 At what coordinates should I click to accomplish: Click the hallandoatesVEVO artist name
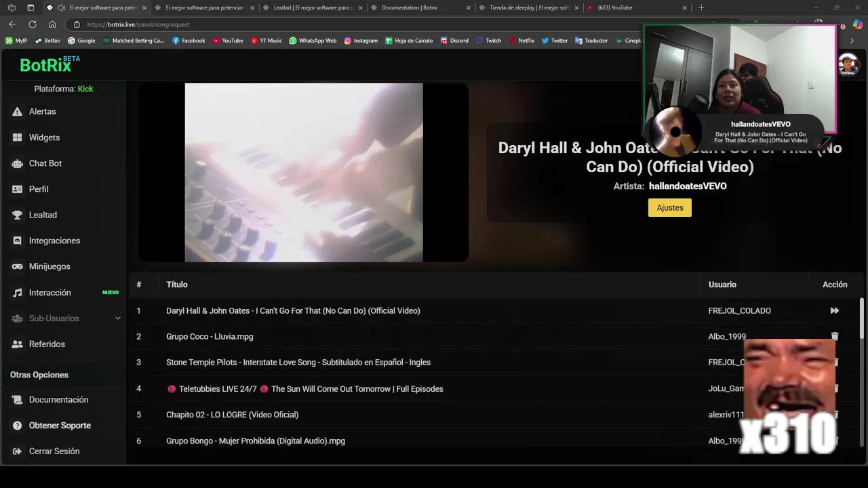(688, 186)
